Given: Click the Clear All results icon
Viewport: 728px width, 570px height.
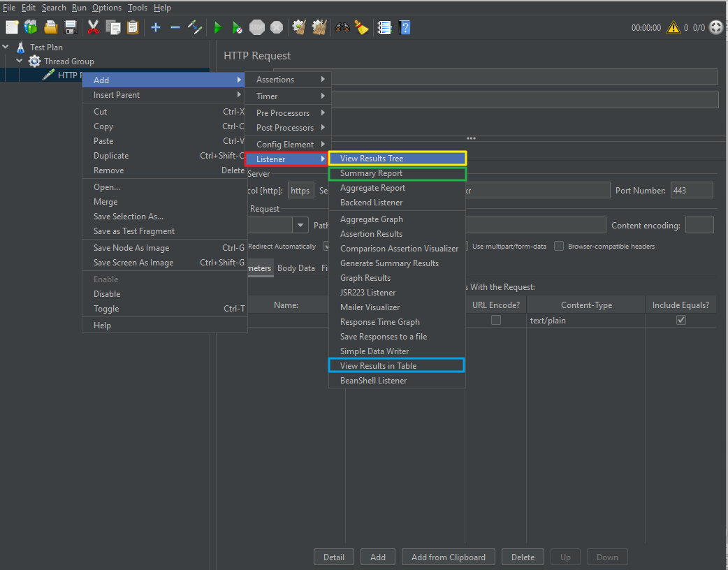Looking at the screenshot, I should 319,27.
